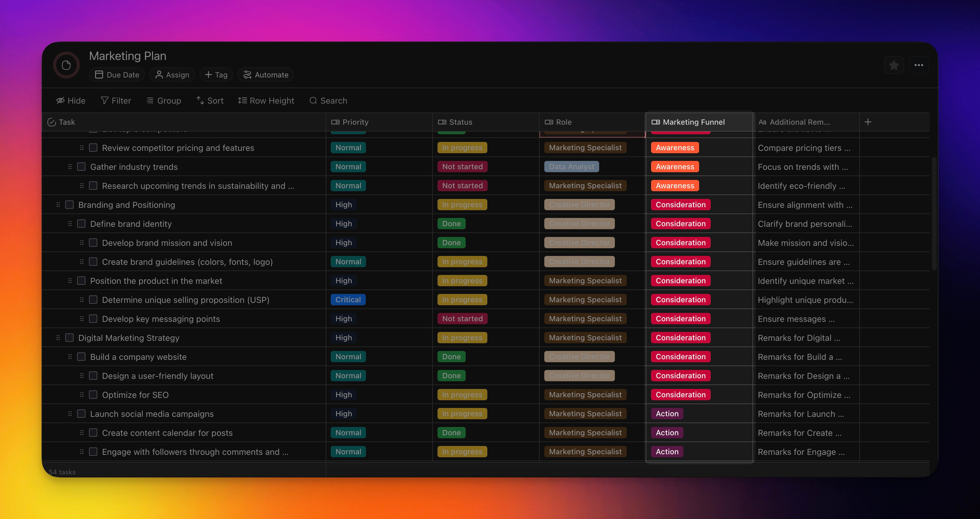Open the Filter menu

point(116,101)
